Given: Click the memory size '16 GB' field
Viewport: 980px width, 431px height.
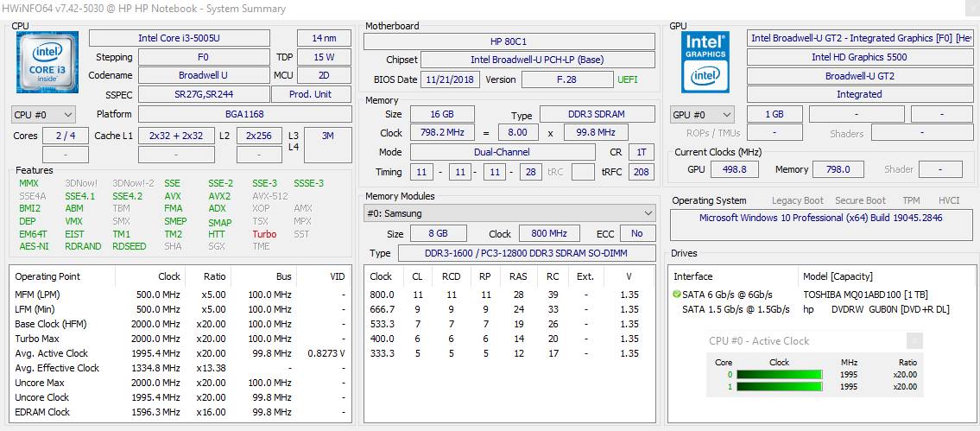Looking at the screenshot, I should [442, 115].
